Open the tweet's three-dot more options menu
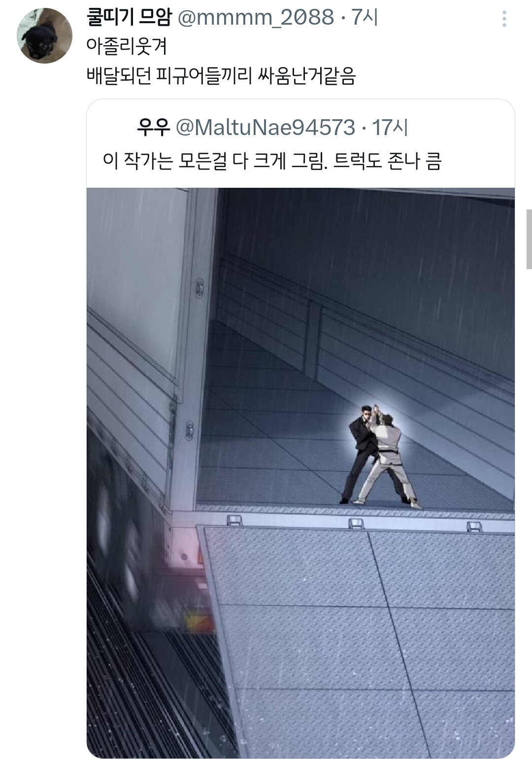This screenshot has width=532, height=759. point(504,19)
